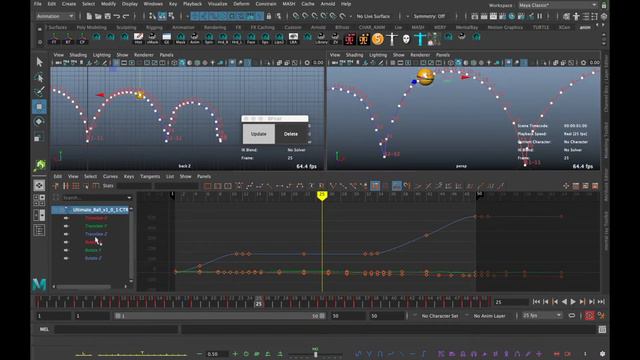Viewport: 640px width, 360px height.
Task: Click the yellow current time marker in graph editor
Action: (322, 196)
